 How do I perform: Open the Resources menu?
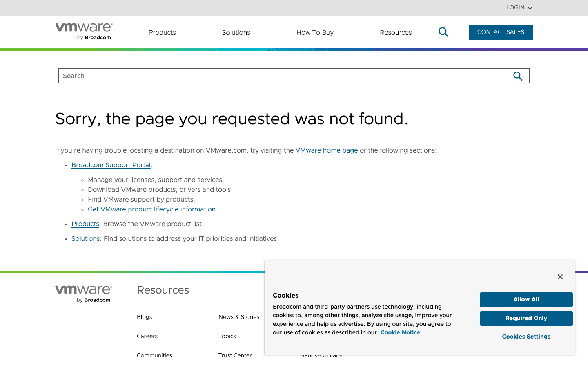point(396,33)
